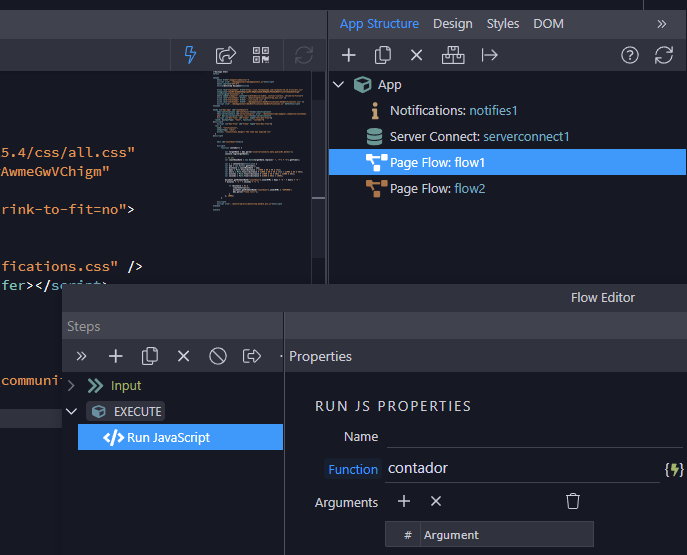This screenshot has height=555, width=687.
Task: Click the EXECUTE step label
Action: click(x=137, y=412)
